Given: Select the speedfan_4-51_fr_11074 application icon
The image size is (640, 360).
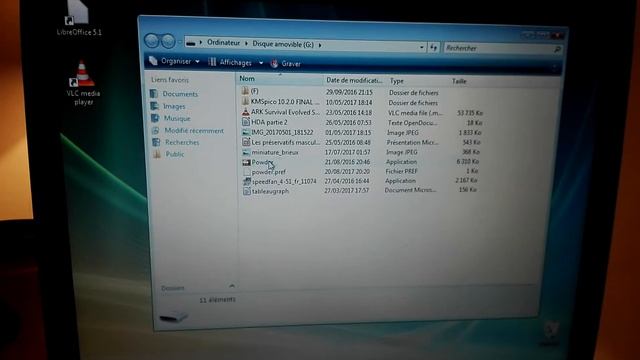Looking at the screenshot, I should coord(247,182).
